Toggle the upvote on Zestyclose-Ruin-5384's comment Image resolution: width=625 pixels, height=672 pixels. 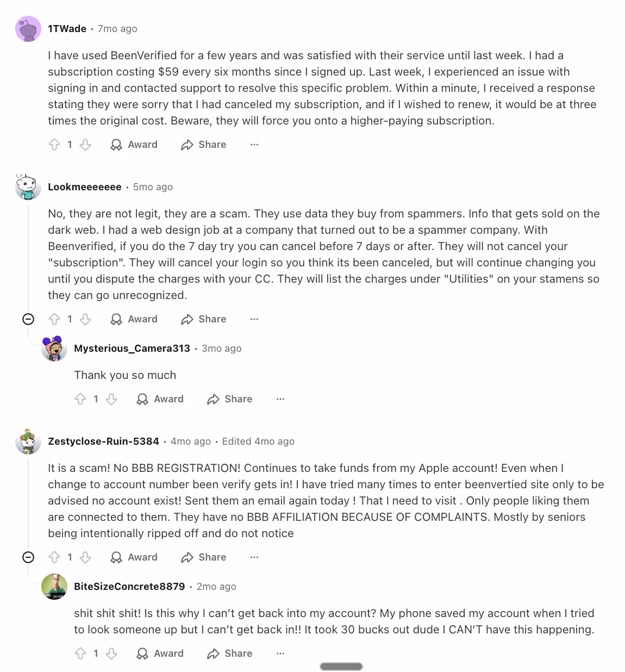(x=54, y=557)
